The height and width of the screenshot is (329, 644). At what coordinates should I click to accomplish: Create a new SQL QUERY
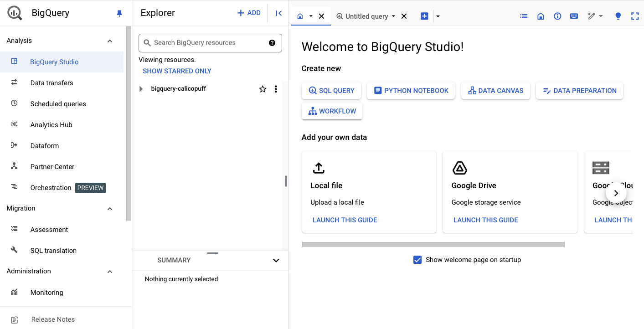click(x=331, y=91)
